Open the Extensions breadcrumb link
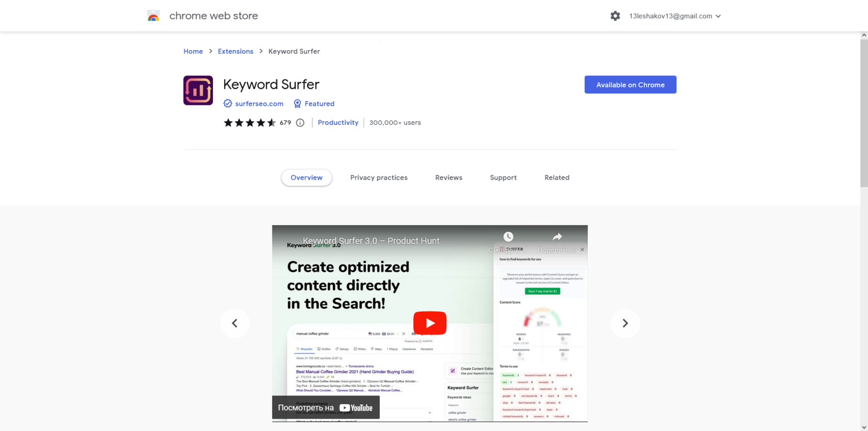The width and height of the screenshot is (868, 431). click(x=236, y=51)
